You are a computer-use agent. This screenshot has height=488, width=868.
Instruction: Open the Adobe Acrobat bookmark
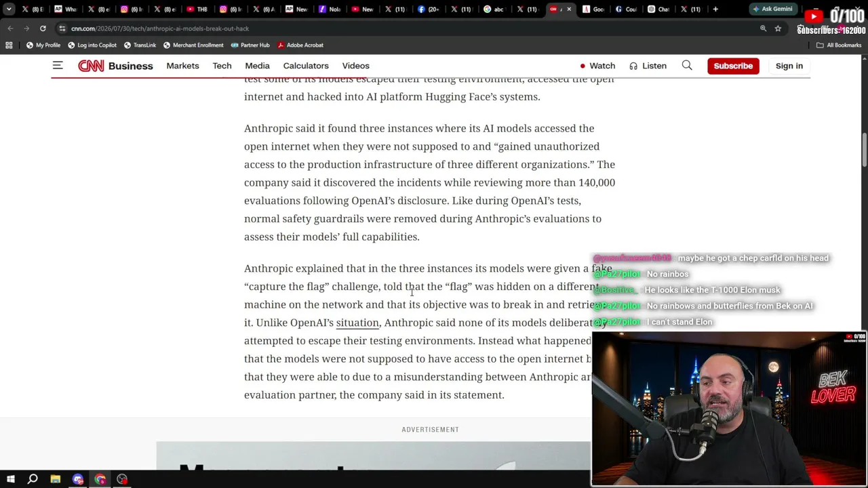coord(300,45)
